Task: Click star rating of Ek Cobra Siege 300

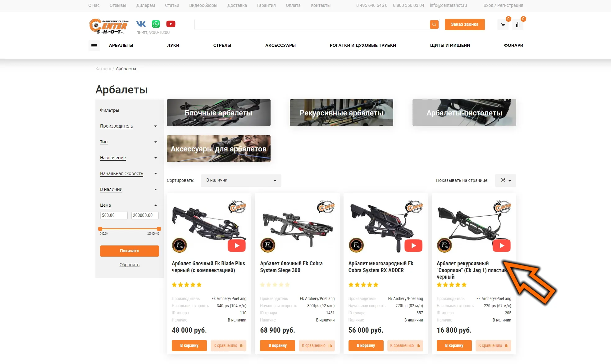Action: [275, 285]
